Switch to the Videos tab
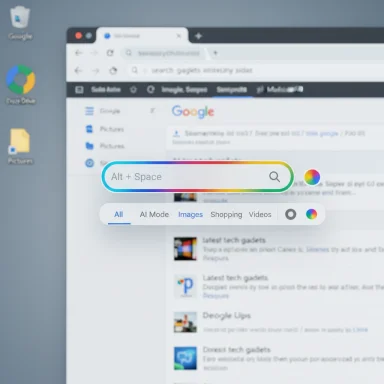 260,214
